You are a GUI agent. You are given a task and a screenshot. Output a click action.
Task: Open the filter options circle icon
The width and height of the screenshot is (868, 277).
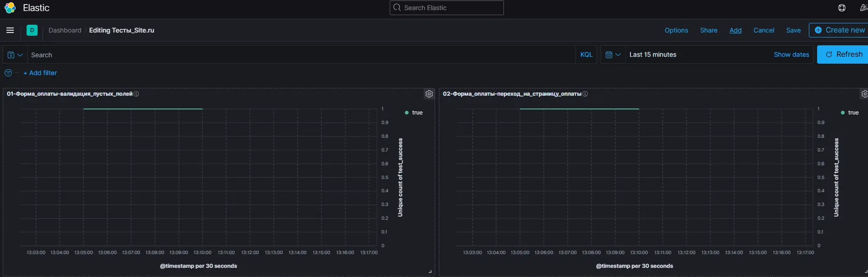point(8,73)
